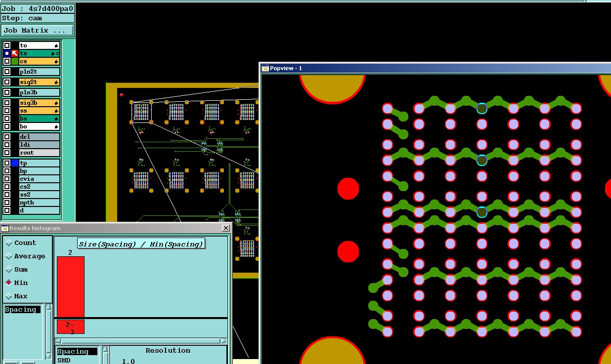Click the histogram horizontal scrollbar right arrow
The height and width of the screenshot is (364, 611).
tap(223, 341)
